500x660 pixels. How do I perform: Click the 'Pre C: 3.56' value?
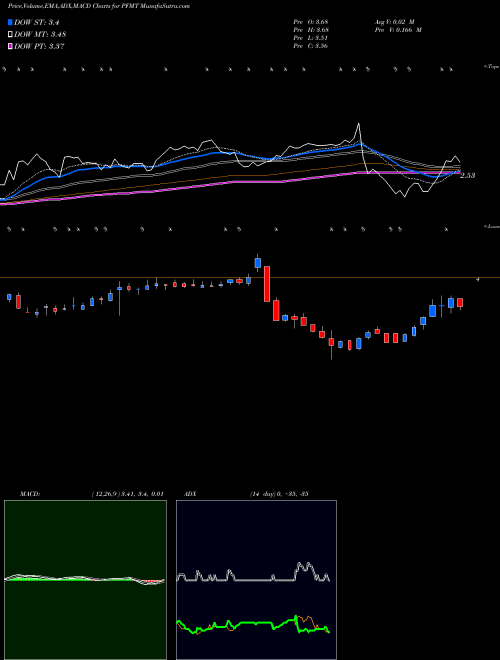311,46
